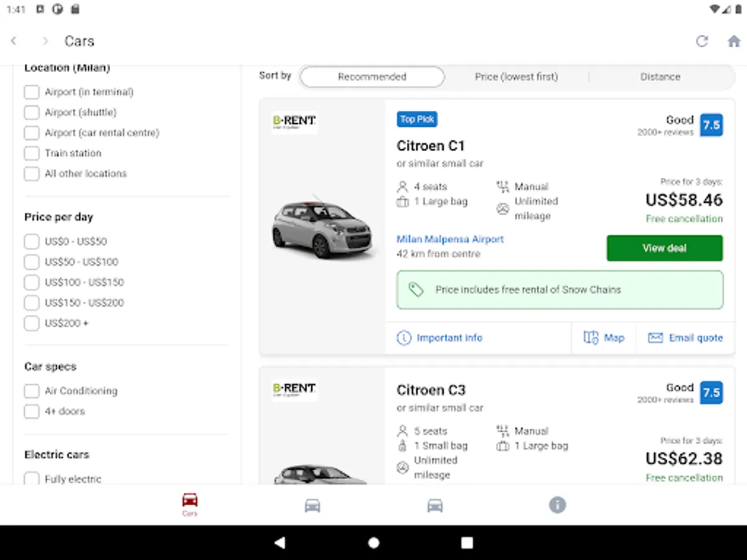Viewport: 747px width, 560px height.
Task: Click the Car specs heading
Action: tap(50, 366)
